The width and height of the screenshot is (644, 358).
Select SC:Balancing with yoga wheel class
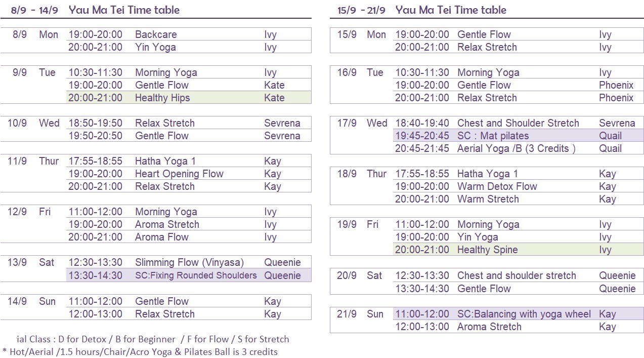pos(524,314)
